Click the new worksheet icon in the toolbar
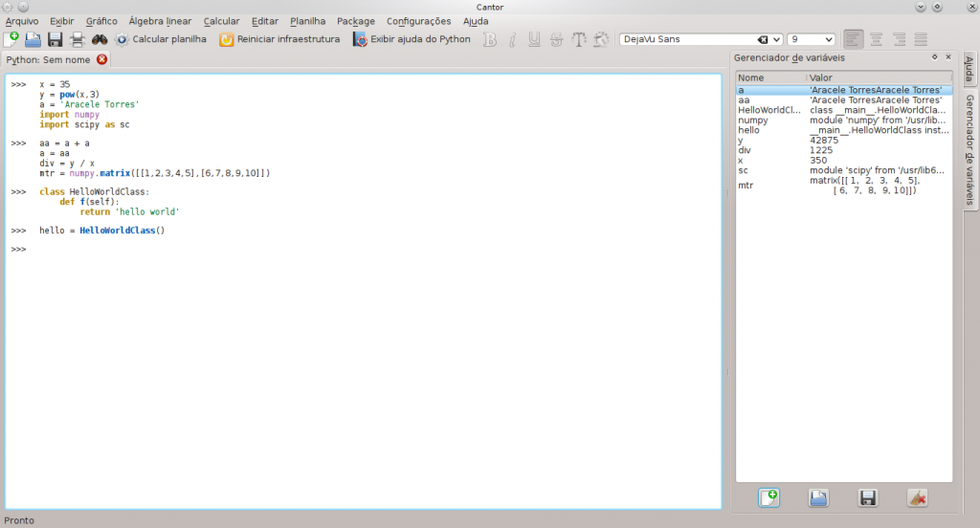Screen dimensions: 980x528 11,39
